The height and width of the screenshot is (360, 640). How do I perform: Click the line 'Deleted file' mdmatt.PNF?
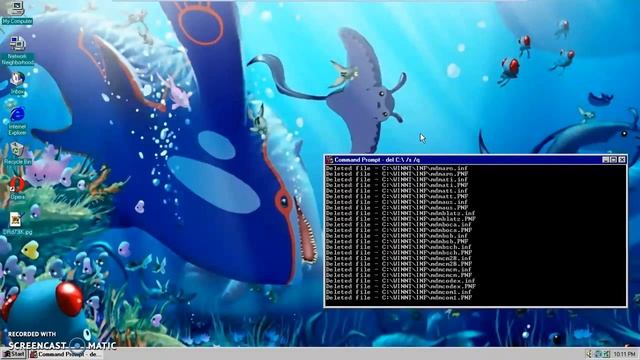pyautogui.click(x=397, y=196)
